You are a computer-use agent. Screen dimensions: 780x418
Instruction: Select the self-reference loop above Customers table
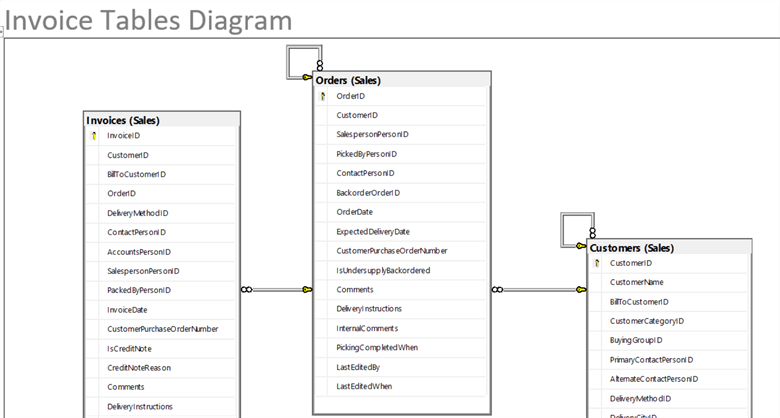tap(576, 229)
